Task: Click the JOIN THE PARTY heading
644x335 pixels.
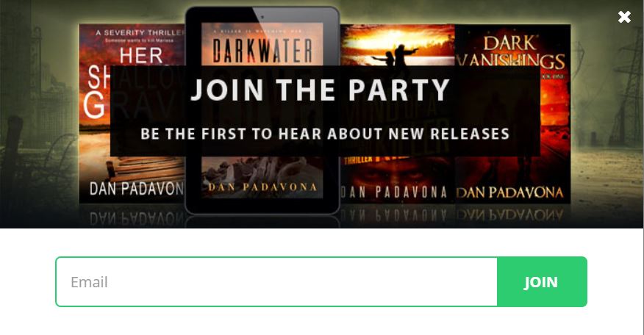Action: 320,90
